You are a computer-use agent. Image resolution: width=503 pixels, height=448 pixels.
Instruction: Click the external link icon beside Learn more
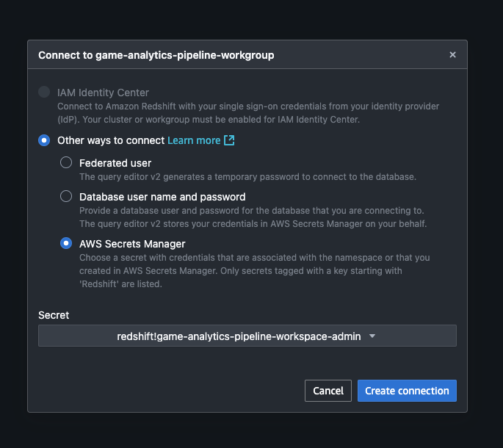coord(229,140)
